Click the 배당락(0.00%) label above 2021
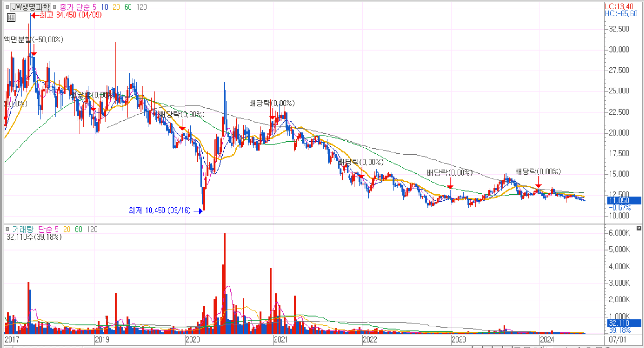Screen dimensions: 644x348 pyautogui.click(x=272, y=103)
